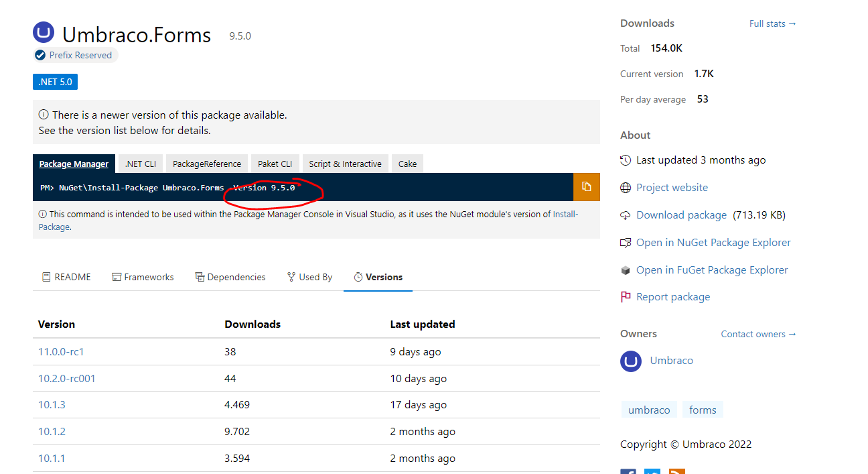The width and height of the screenshot is (868, 474).
Task: Switch to the Script & Interactive tab
Action: (x=346, y=164)
